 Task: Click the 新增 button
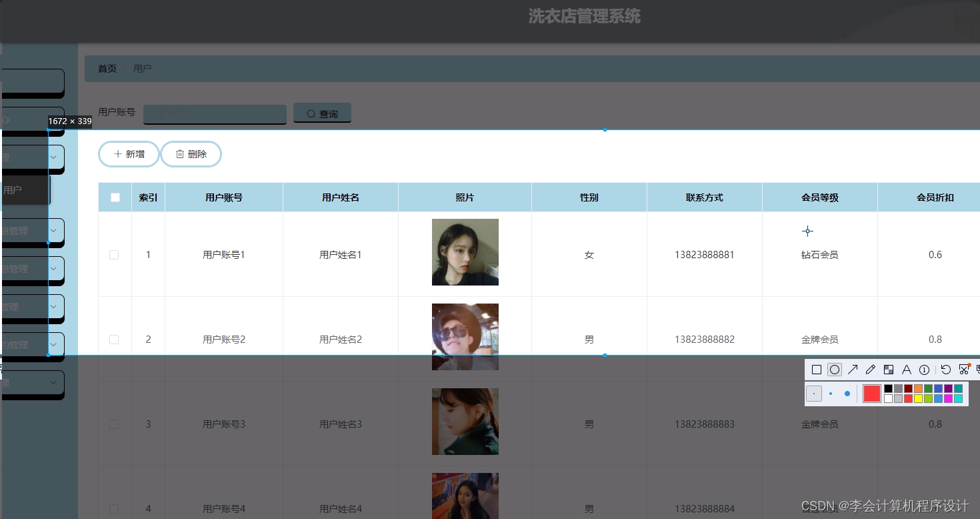129,154
